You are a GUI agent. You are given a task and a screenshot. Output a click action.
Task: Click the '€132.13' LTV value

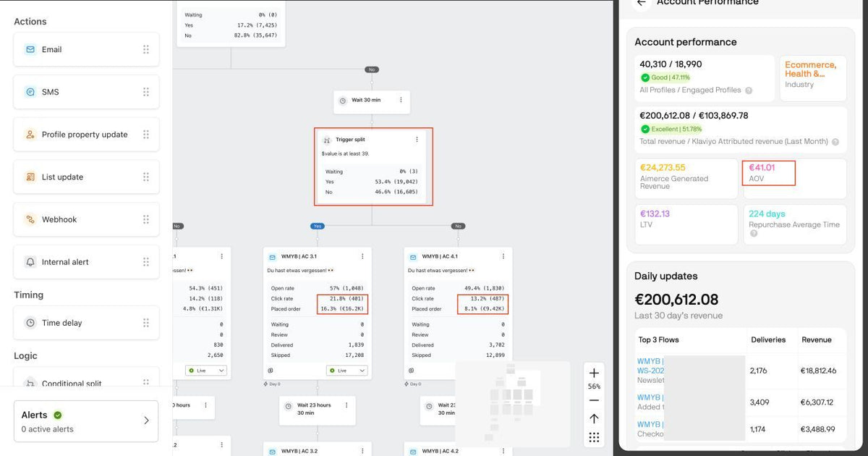coord(655,214)
